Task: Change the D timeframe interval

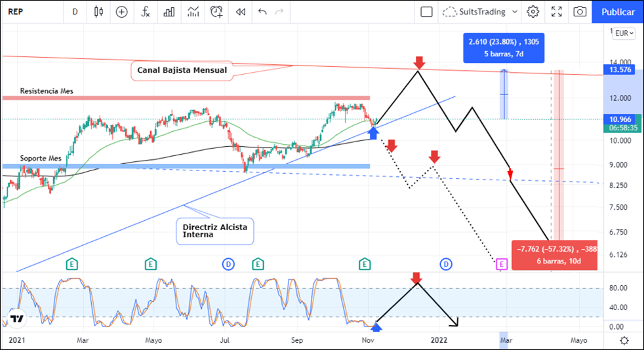Action: (x=75, y=12)
